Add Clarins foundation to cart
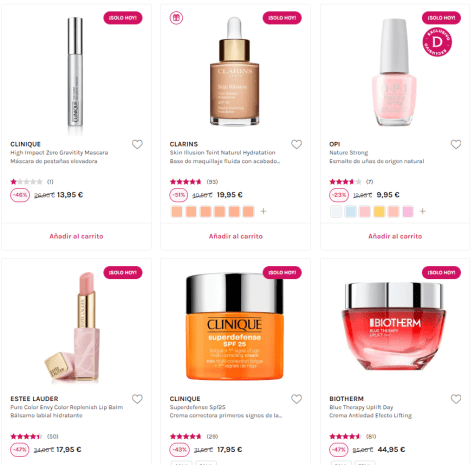 pyautogui.click(x=236, y=236)
